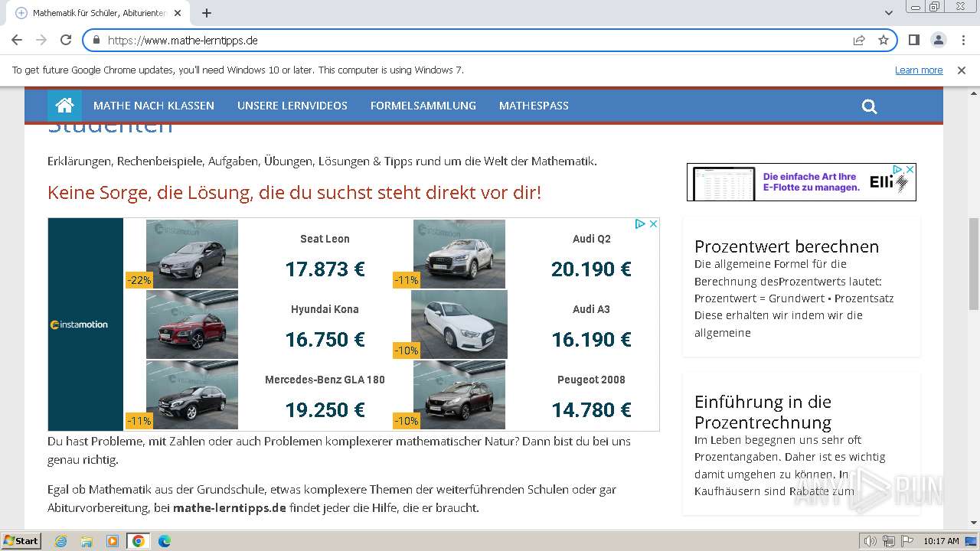Click the Seat Leon car image
This screenshot has width=980, height=551.
click(191, 254)
